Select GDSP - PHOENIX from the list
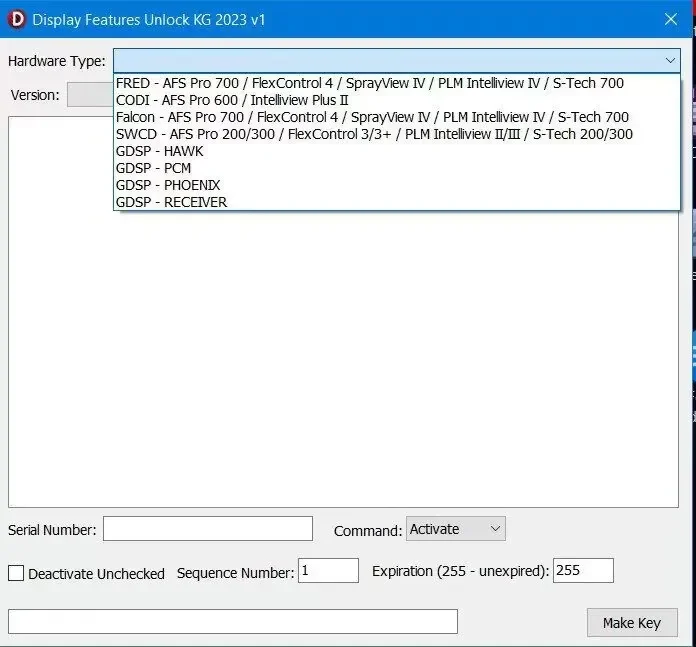This screenshot has width=696, height=647. click(x=396, y=185)
